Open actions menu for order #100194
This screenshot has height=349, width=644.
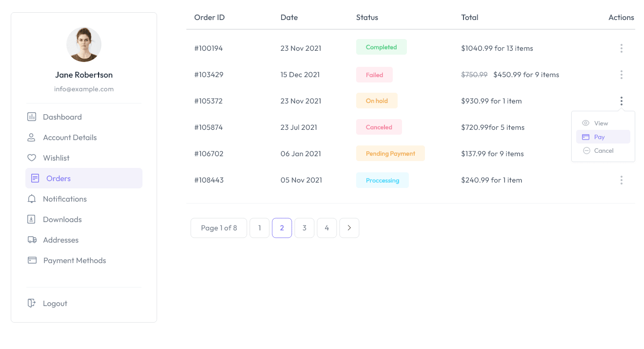click(621, 48)
